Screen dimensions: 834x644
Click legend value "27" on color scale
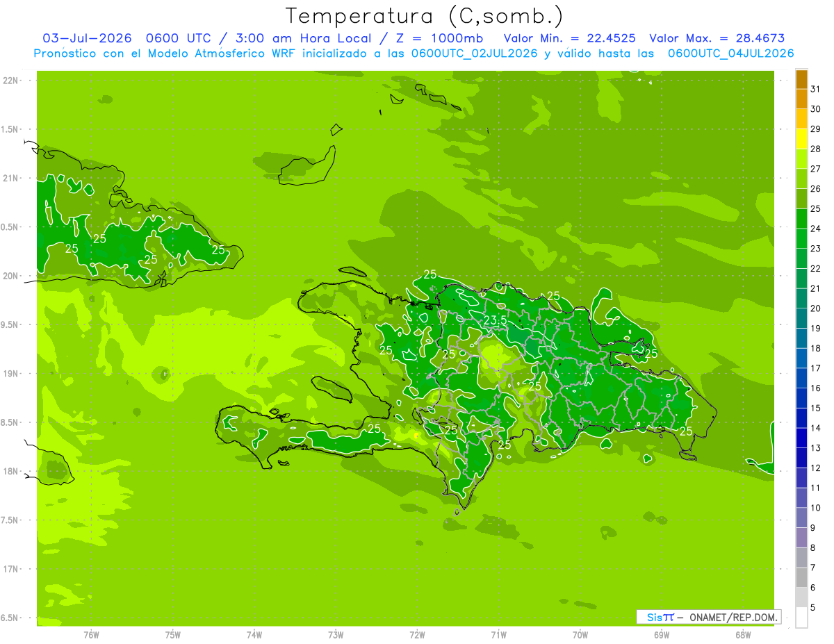point(816,169)
